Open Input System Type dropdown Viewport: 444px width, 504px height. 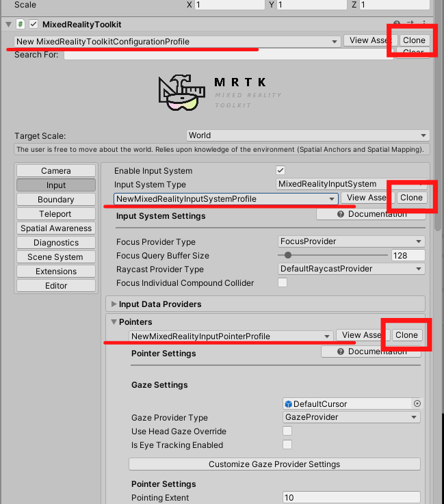(x=352, y=184)
